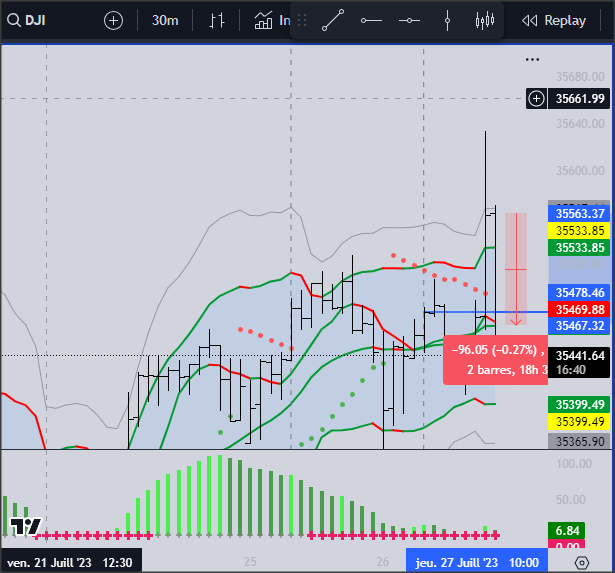Click the -96.05 (-0.27%) measurement tooltip
615x573 pixels.
[x=495, y=360]
